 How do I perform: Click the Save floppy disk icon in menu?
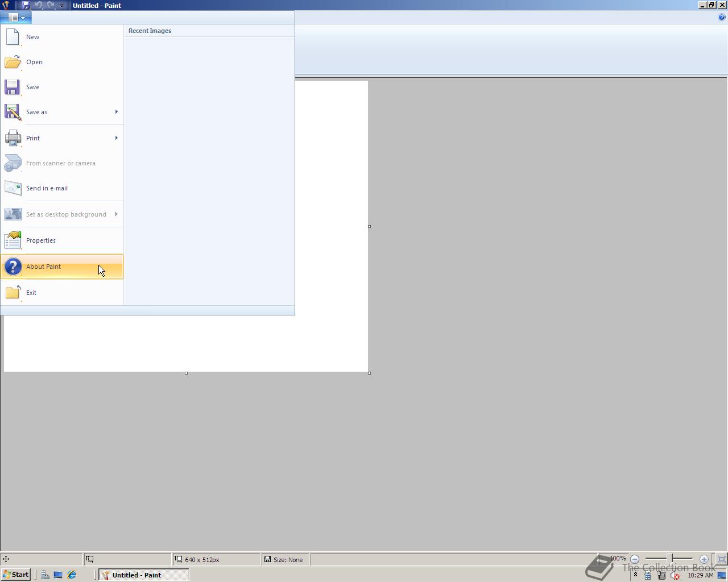[13, 87]
